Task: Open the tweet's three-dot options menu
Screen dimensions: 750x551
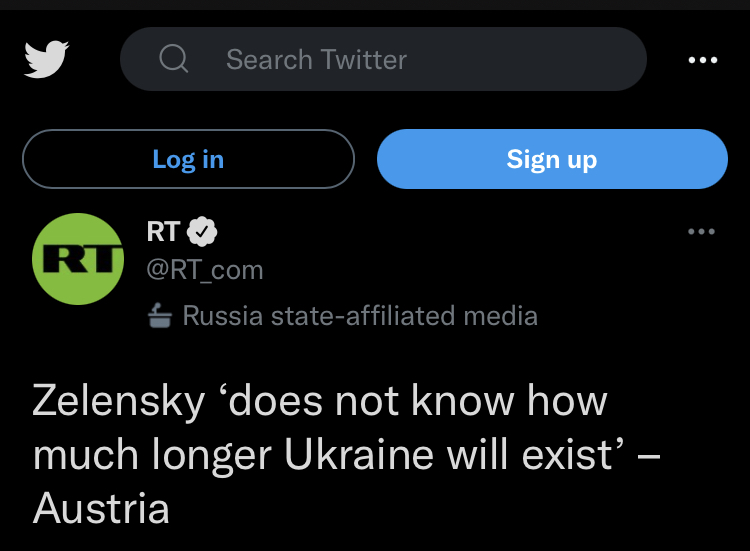Action: [702, 232]
